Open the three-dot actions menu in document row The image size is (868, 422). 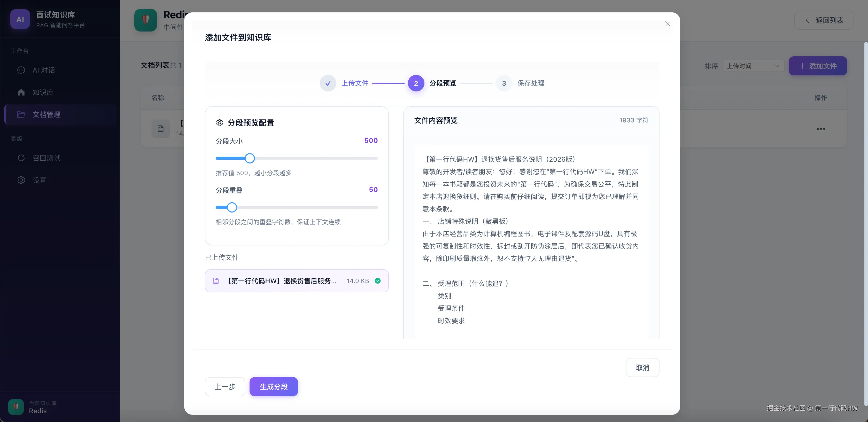(x=821, y=129)
